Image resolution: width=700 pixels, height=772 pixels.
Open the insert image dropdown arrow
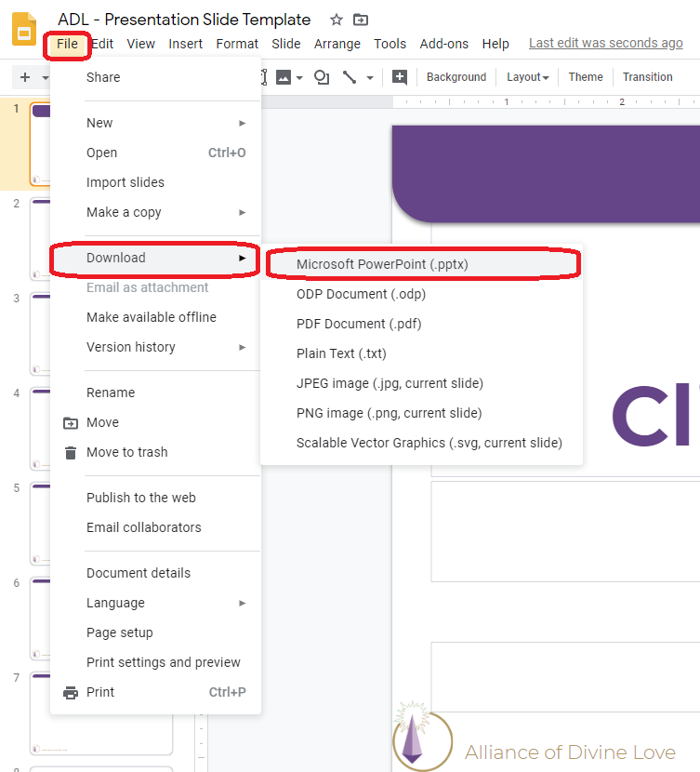coord(299,78)
